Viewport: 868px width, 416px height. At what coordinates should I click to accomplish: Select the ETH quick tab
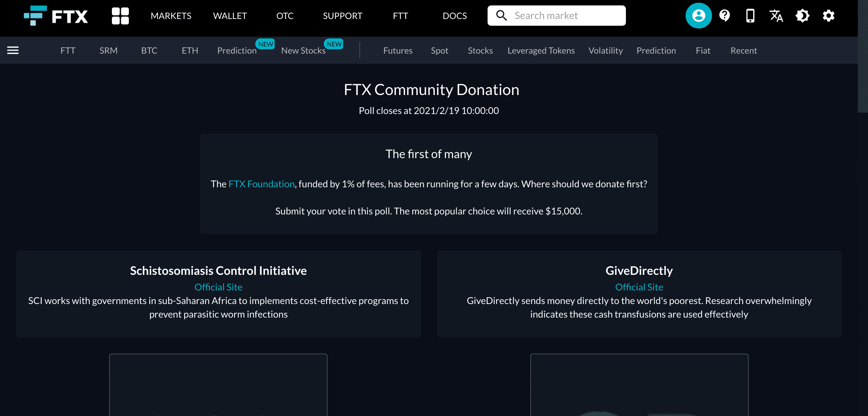pyautogui.click(x=190, y=51)
